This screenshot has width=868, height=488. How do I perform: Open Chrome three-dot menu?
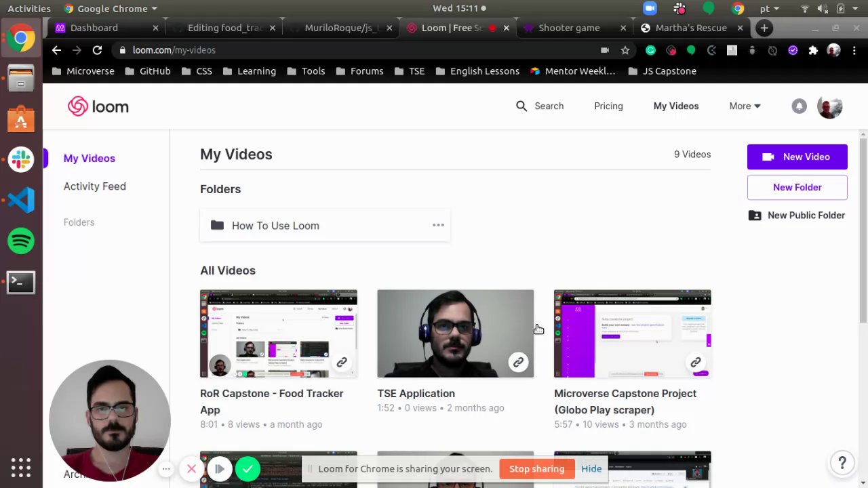[855, 50]
